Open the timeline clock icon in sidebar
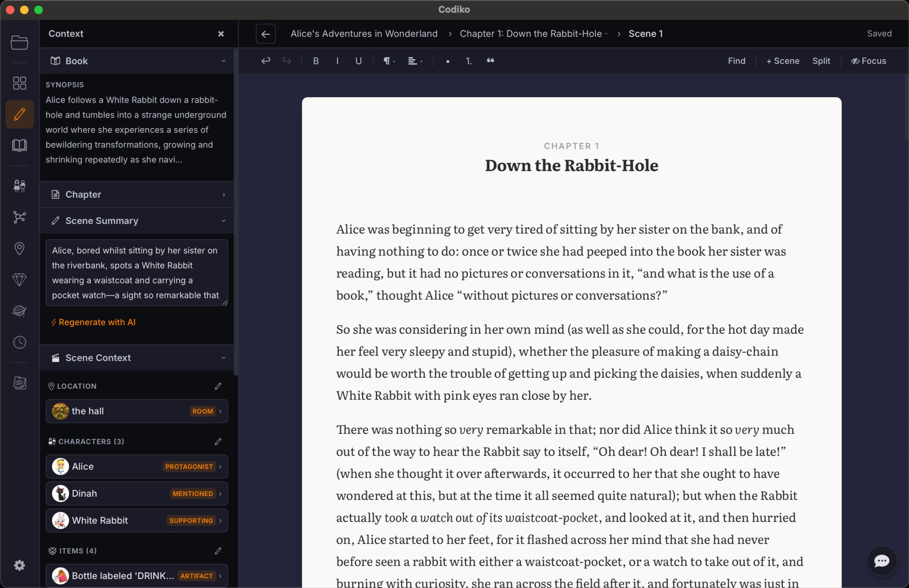The height and width of the screenshot is (588, 909). (x=20, y=342)
